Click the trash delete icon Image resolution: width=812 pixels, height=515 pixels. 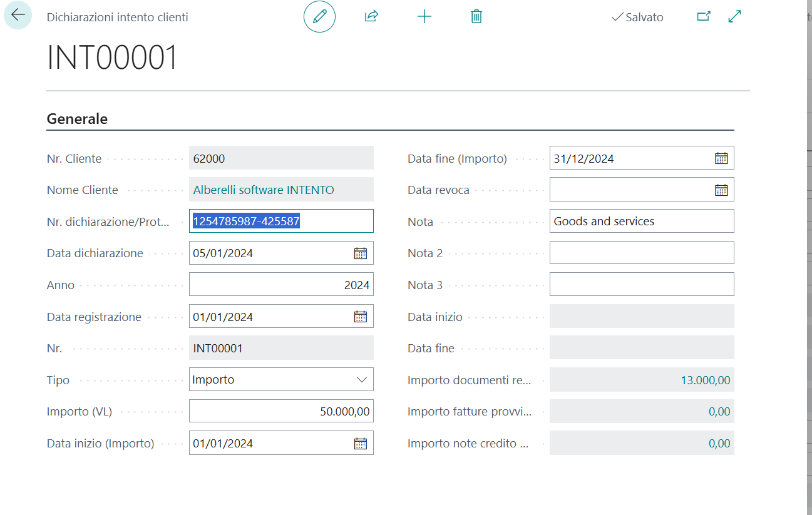pos(476,17)
